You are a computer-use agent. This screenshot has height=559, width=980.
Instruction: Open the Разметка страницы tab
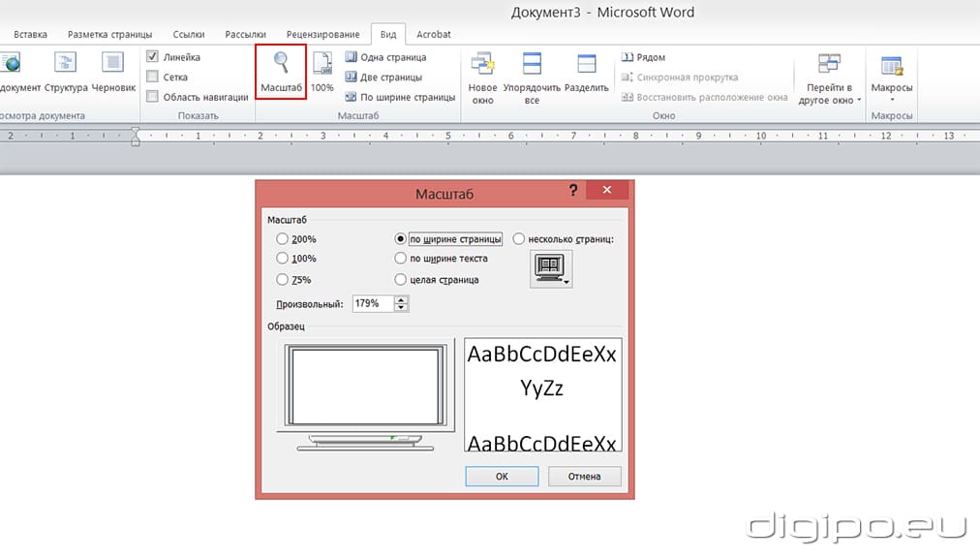pos(109,34)
